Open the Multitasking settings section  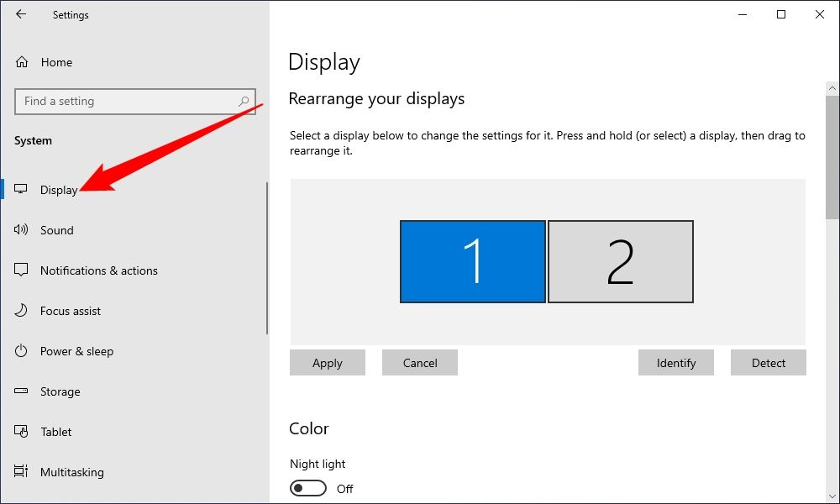(72, 472)
